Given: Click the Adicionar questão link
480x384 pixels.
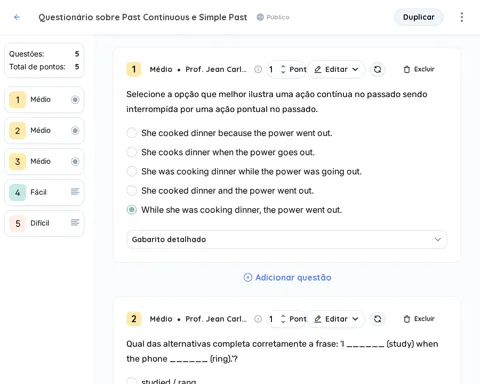Looking at the screenshot, I should coord(287,277).
